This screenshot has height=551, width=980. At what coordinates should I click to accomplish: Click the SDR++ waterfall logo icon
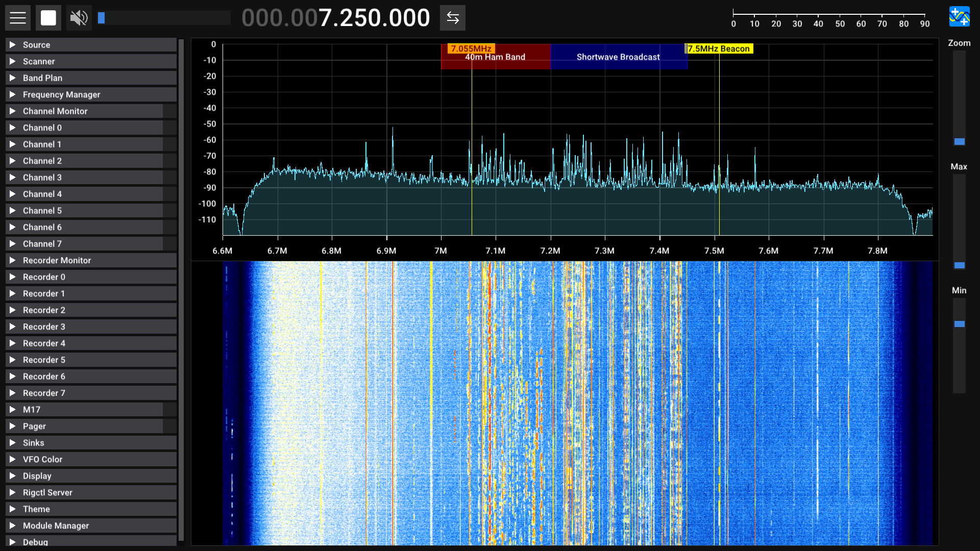959,17
